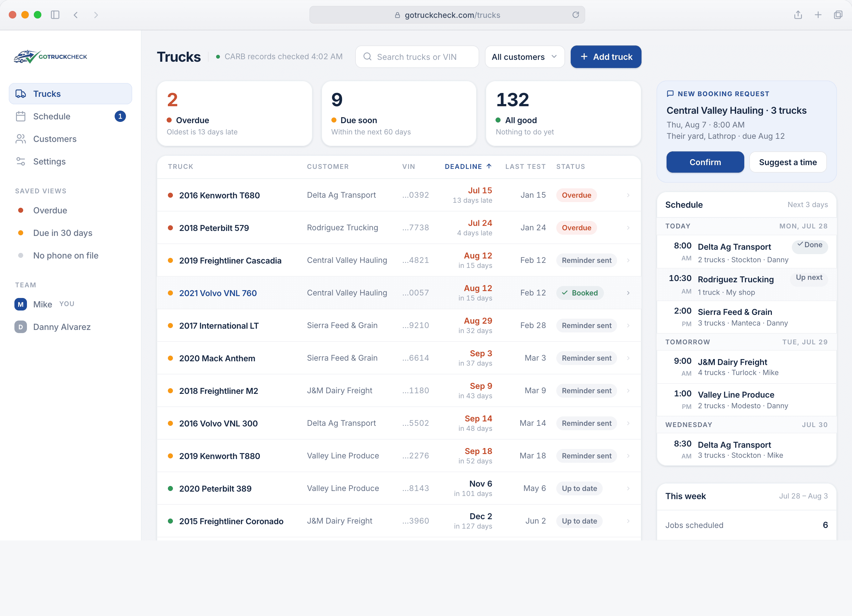Expand the 2016 Volvo VNL 300 row chevron

(x=628, y=423)
